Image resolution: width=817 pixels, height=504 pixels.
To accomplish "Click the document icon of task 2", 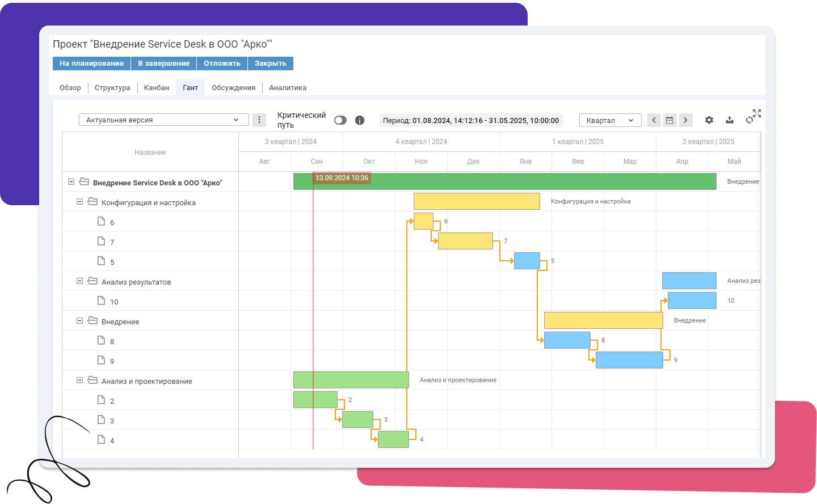I will click(x=101, y=400).
